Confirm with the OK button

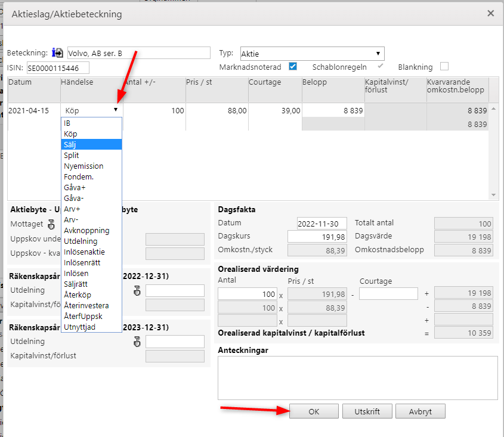[314, 411]
